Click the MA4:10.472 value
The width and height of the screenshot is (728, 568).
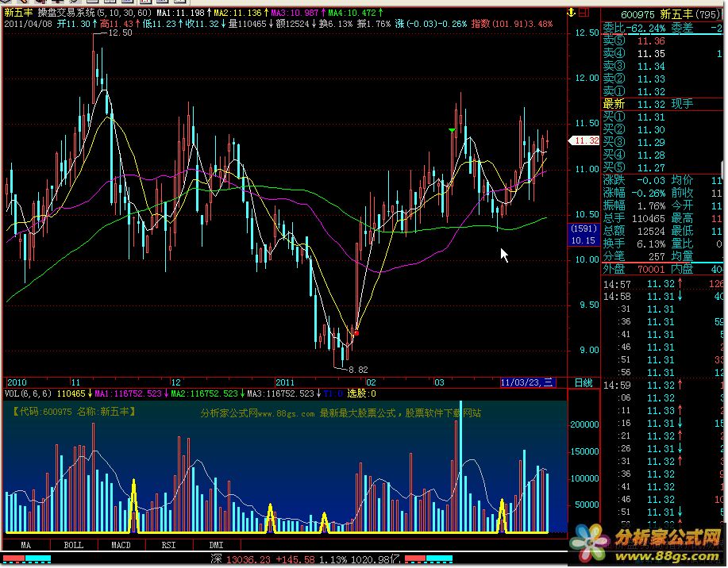coord(352,13)
